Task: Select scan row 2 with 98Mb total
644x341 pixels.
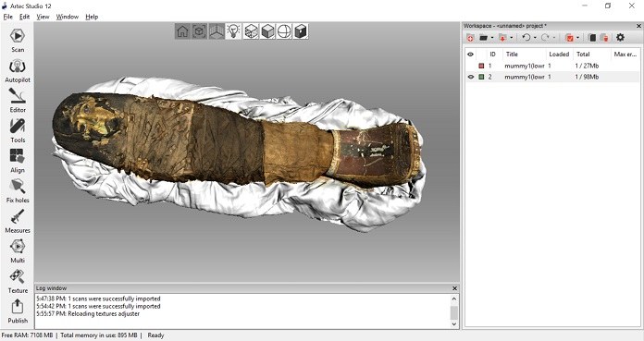Action: coord(552,77)
